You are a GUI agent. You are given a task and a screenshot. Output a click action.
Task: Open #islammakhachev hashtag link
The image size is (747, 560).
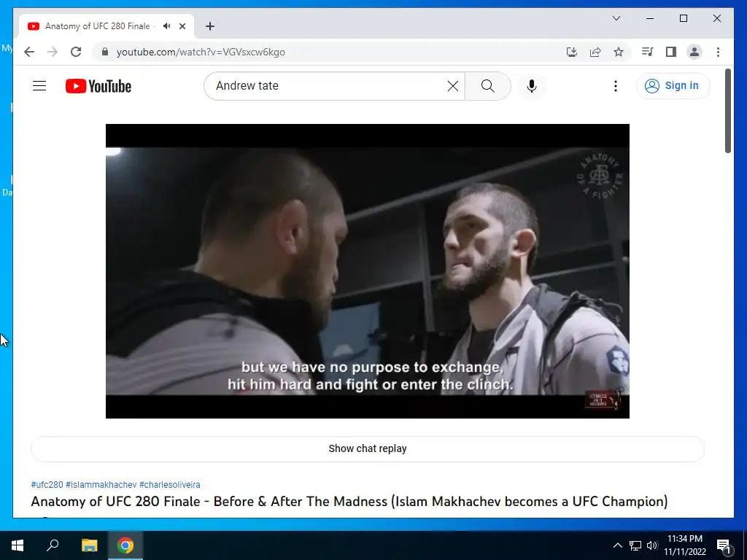[x=101, y=485]
